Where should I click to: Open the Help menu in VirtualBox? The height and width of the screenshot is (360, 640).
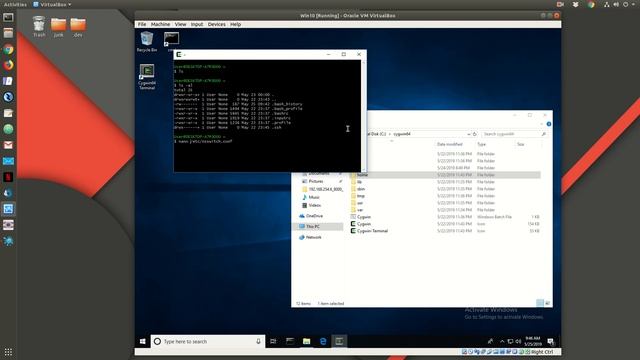click(x=236, y=24)
